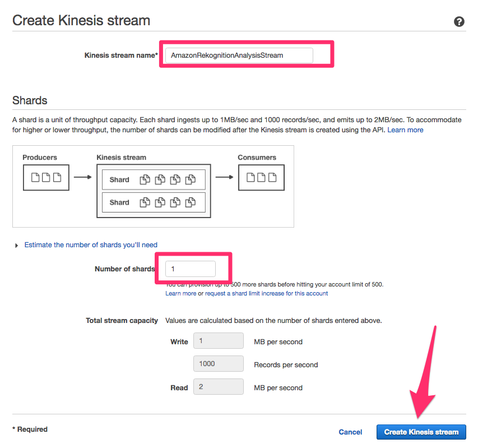
Task: Open the Learn more link about account limits
Action: pyautogui.click(x=180, y=293)
